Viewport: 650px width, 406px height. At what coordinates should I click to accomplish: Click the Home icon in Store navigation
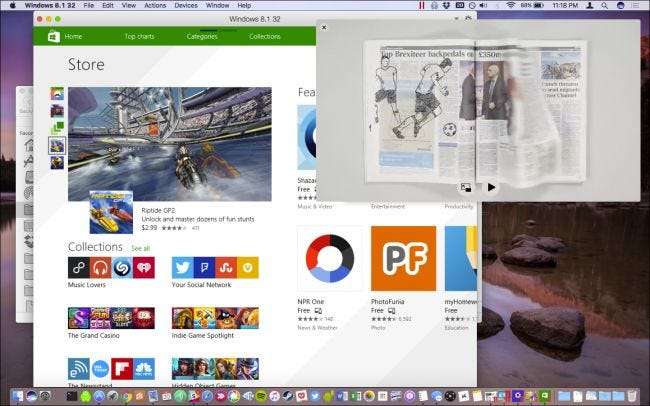[53, 36]
